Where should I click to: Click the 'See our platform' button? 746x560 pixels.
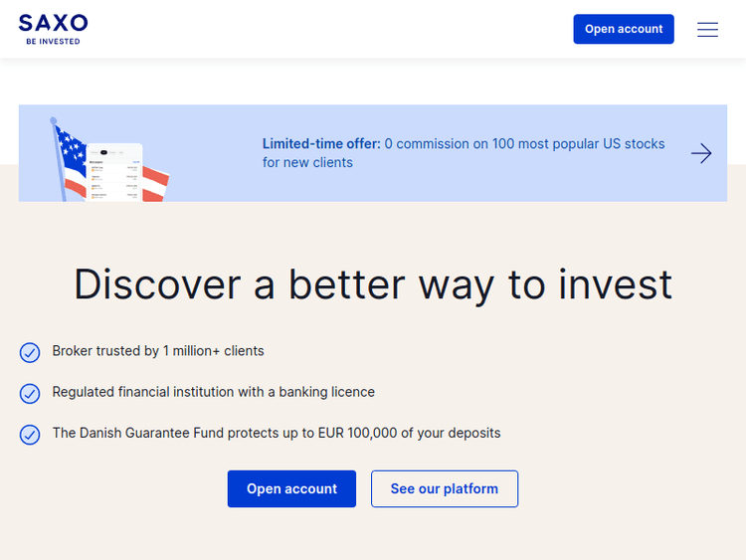444,488
